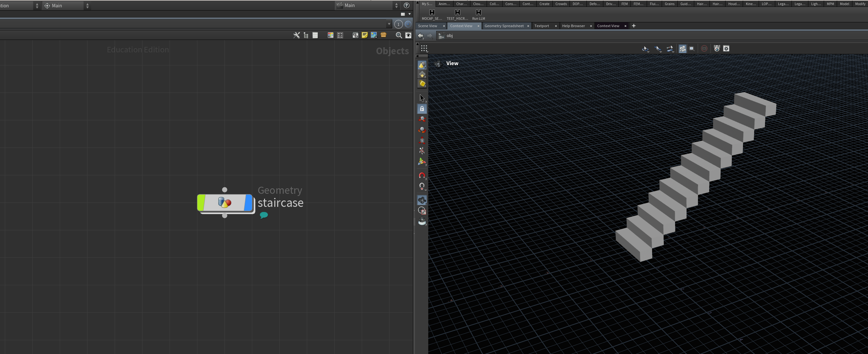Add a background image to the network

[x=374, y=35]
